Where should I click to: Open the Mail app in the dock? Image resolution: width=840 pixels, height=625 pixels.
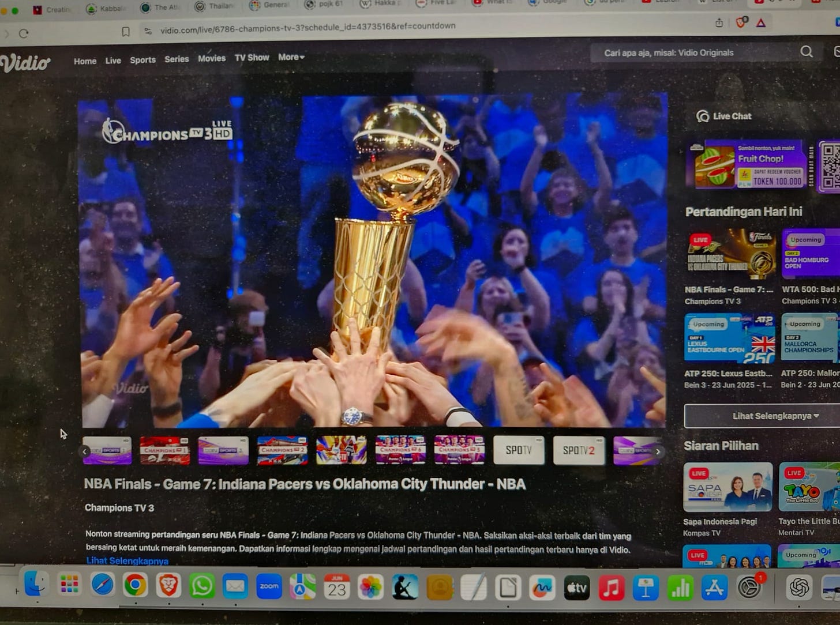[x=235, y=587]
